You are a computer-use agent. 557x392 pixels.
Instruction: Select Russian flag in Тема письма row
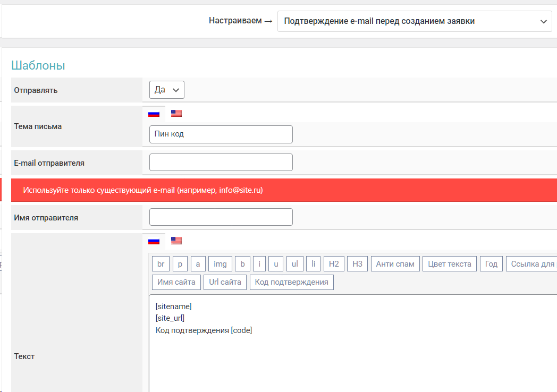[x=154, y=114]
